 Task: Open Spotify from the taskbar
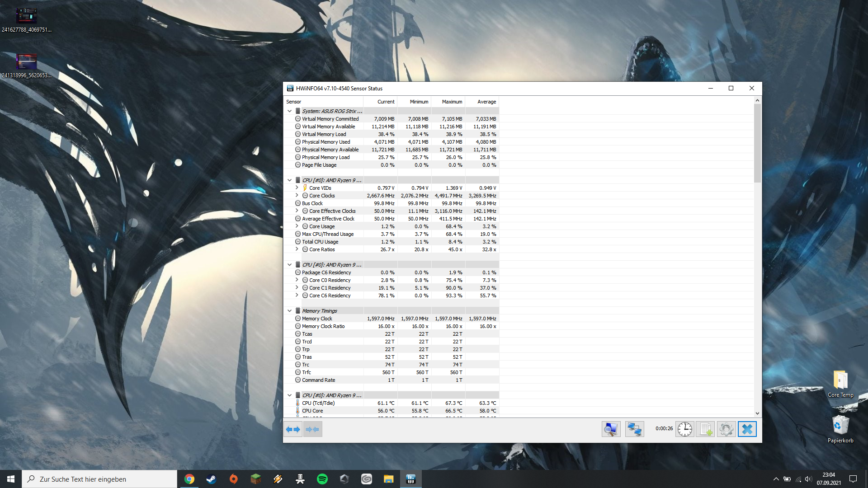(x=322, y=479)
